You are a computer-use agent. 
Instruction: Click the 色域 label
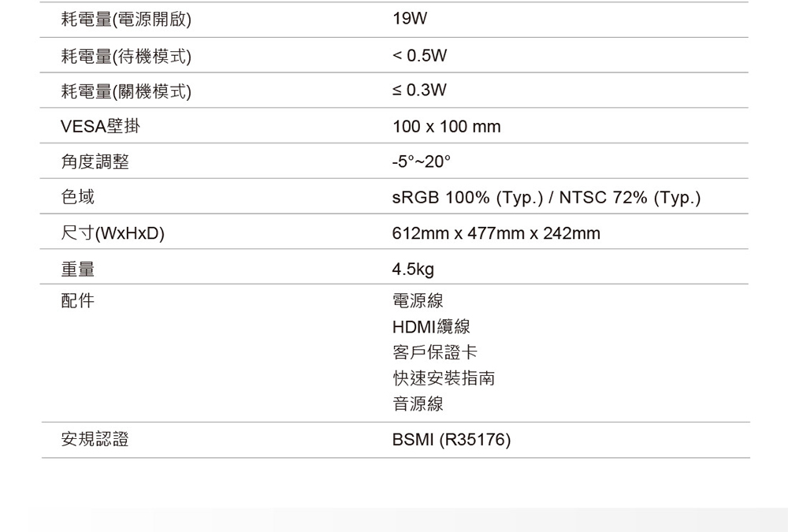point(77,198)
